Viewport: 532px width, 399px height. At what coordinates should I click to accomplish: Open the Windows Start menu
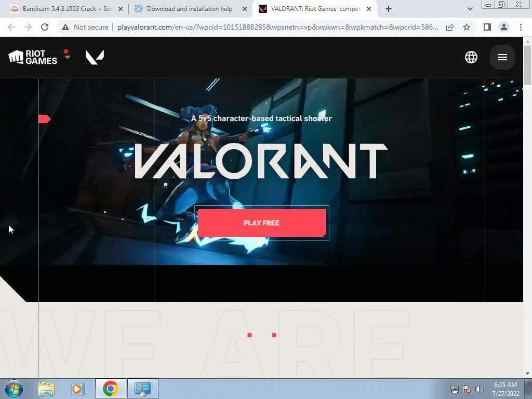click(x=14, y=389)
